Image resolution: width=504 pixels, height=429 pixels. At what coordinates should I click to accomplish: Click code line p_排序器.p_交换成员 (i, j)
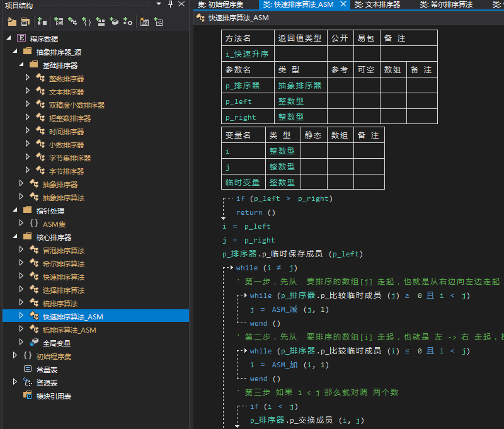(x=307, y=420)
